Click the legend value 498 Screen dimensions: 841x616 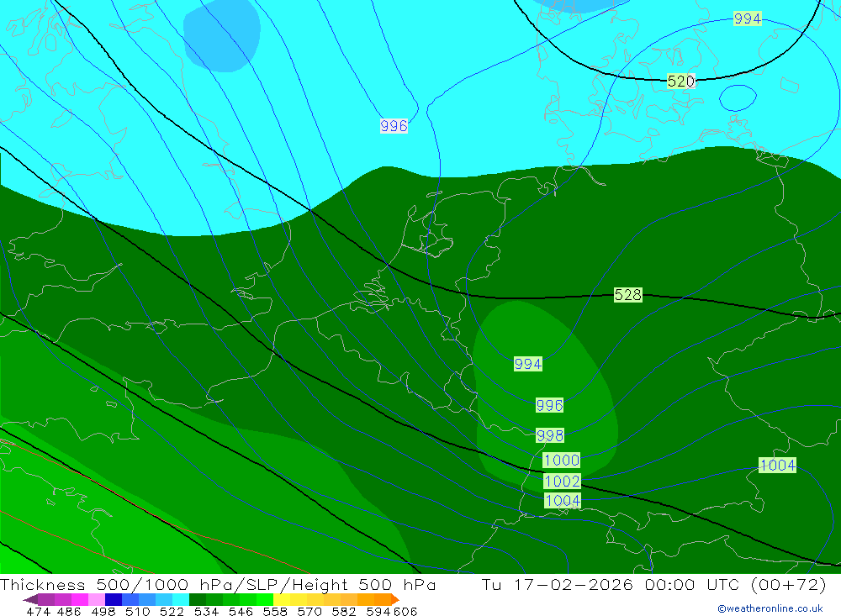click(x=102, y=611)
